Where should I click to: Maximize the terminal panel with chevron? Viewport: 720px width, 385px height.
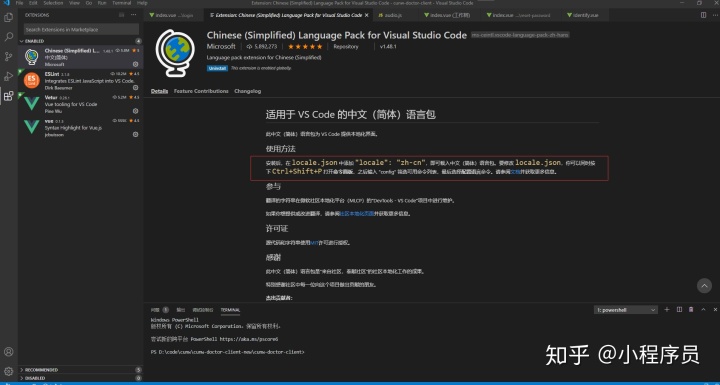coord(703,310)
